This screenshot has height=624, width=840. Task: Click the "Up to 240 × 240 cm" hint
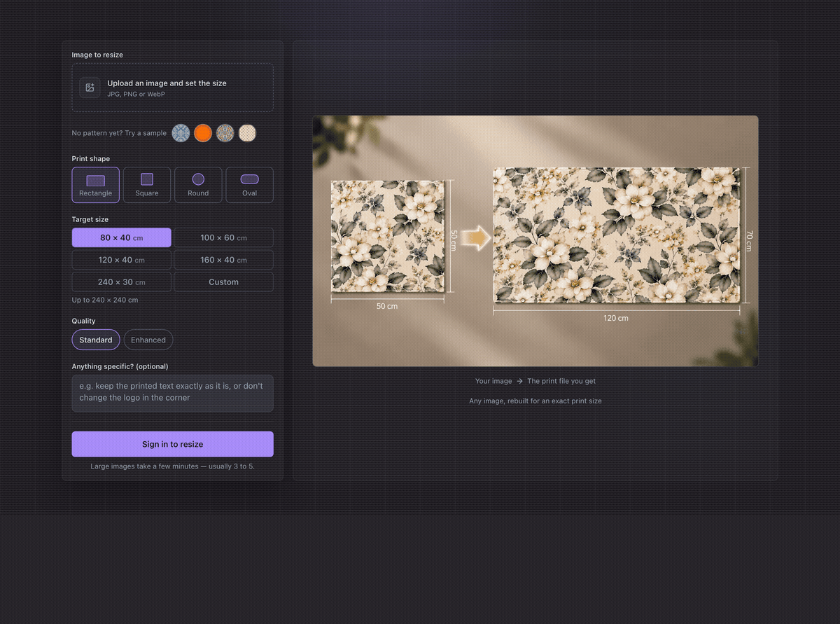[105, 300]
